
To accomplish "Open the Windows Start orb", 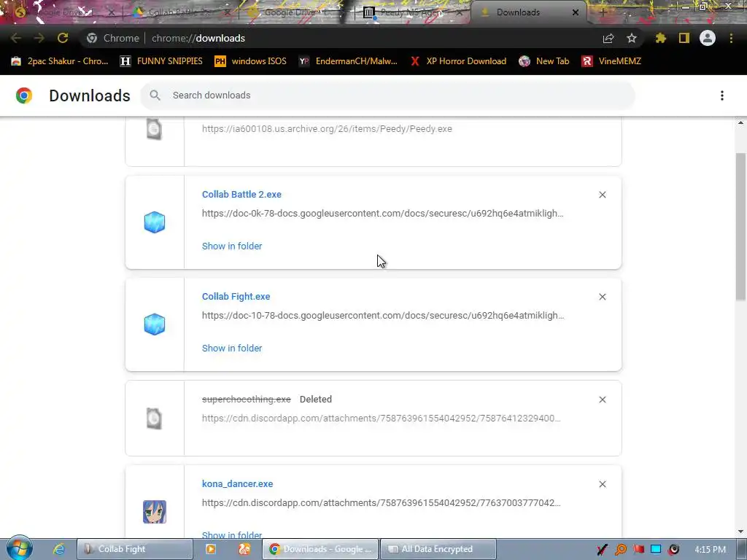I will click(19, 548).
